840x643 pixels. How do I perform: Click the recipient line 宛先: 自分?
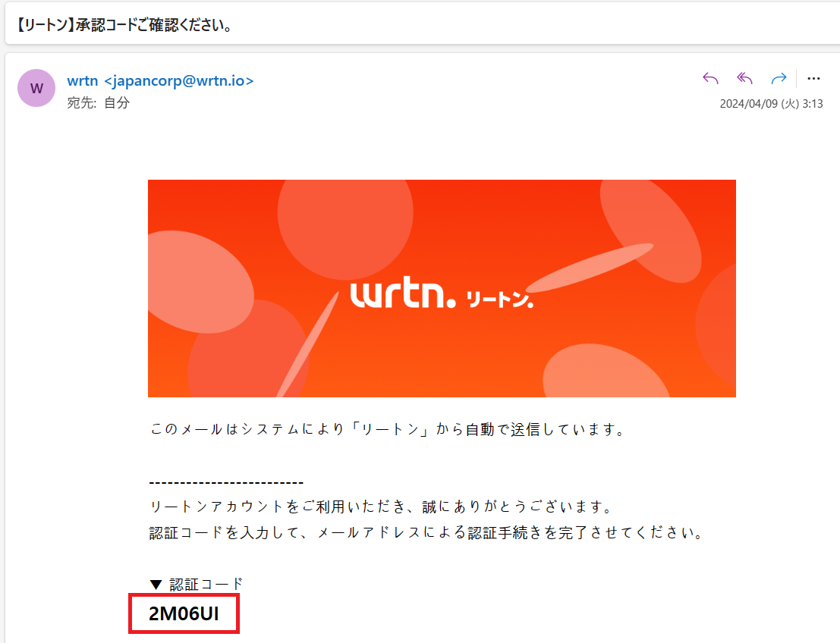[x=99, y=103]
